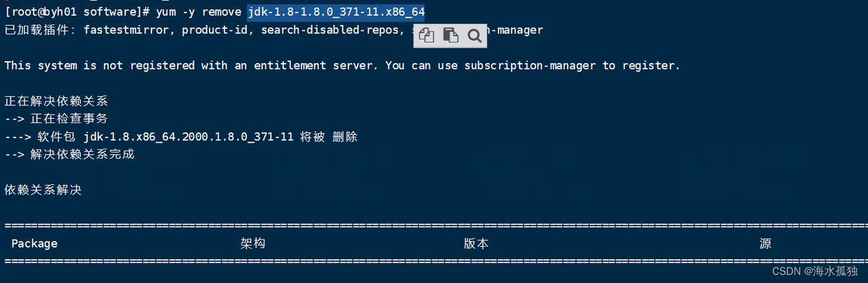Click the word "remove" in the yum command
The height and width of the screenshot is (283, 868).
[221, 12]
